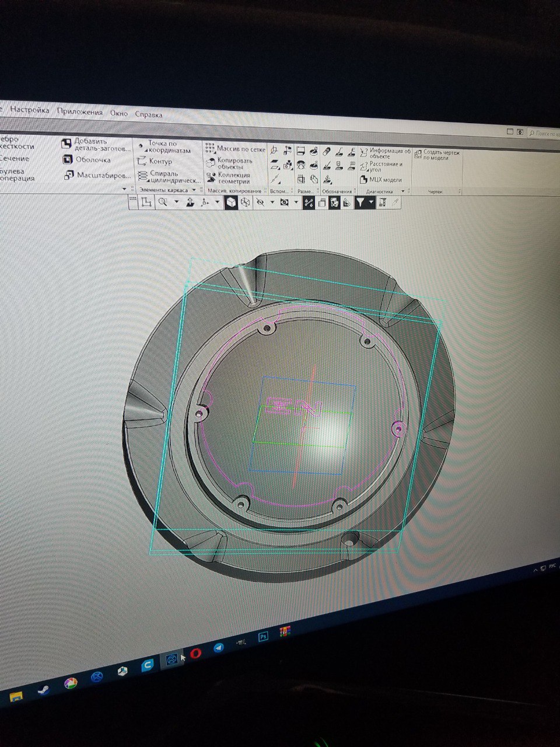The height and width of the screenshot is (747, 560).
Task: Open Opera browser from taskbar
Action: tap(195, 653)
